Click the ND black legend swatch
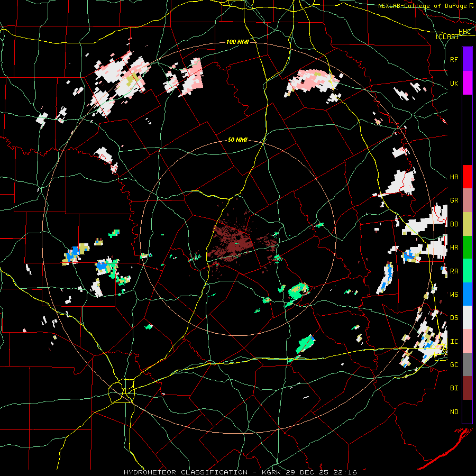Viewport: 476px width, 476px height. pos(467,411)
